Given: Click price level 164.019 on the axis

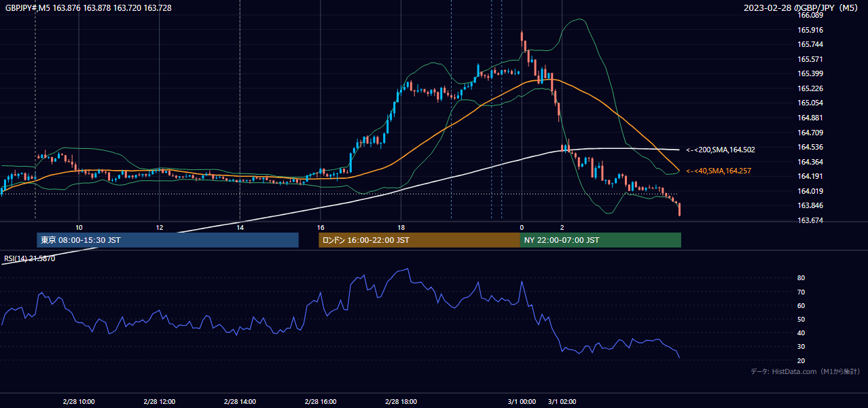Looking at the screenshot, I should (810, 191).
